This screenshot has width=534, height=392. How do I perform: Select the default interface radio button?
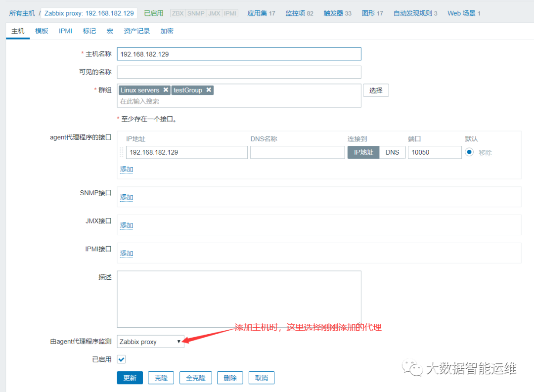469,152
